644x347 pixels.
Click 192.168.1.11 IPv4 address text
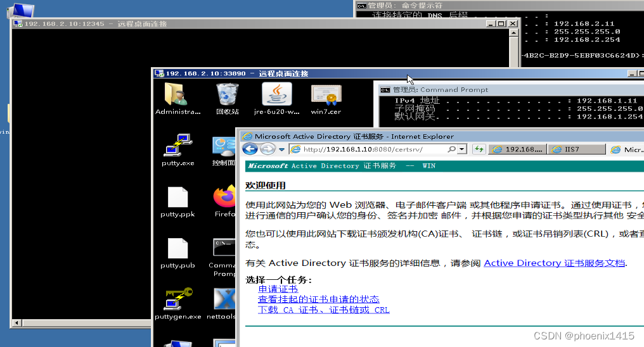coord(607,101)
